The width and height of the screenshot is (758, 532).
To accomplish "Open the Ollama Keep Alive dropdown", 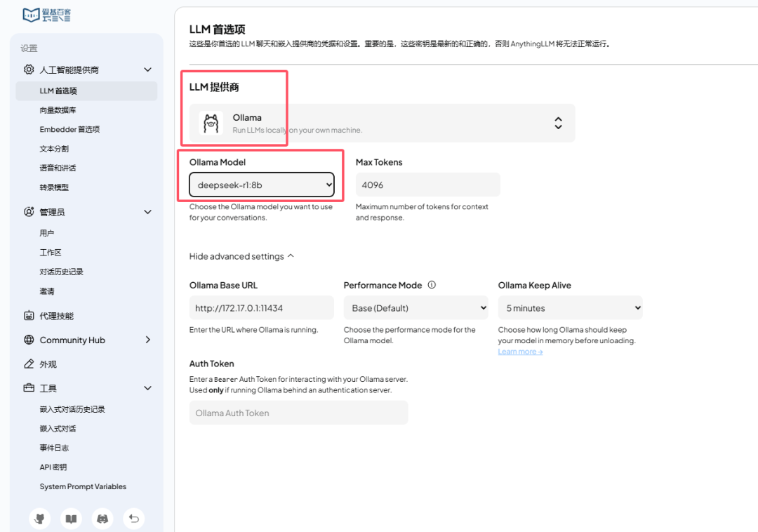I will [x=571, y=308].
